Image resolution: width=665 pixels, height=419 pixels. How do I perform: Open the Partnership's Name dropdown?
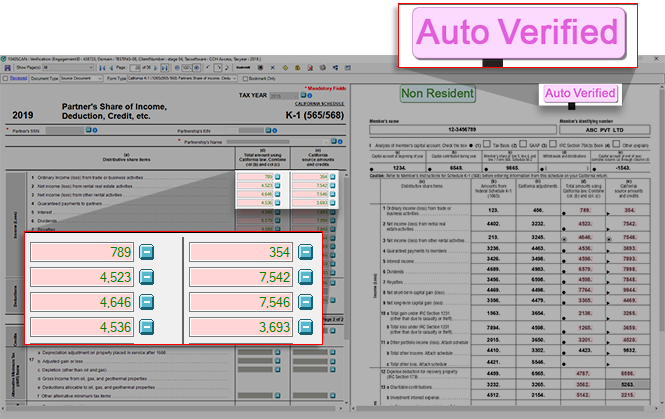pos(278,142)
